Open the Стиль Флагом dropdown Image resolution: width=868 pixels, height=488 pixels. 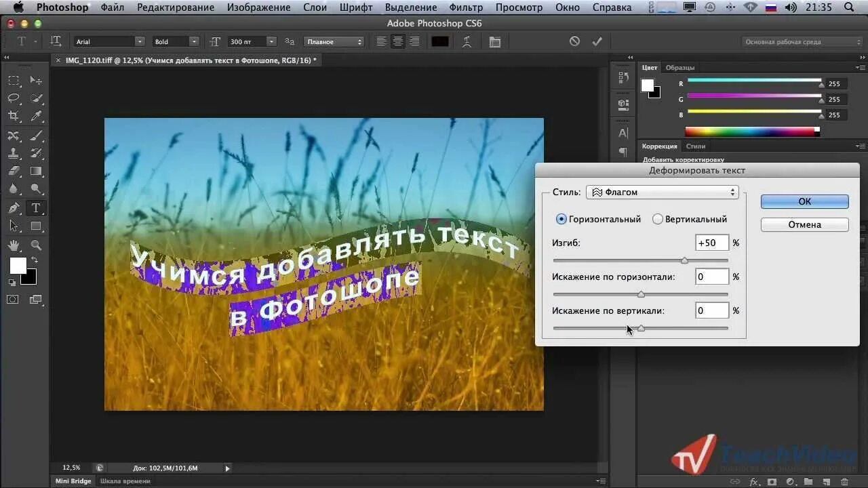pos(662,192)
